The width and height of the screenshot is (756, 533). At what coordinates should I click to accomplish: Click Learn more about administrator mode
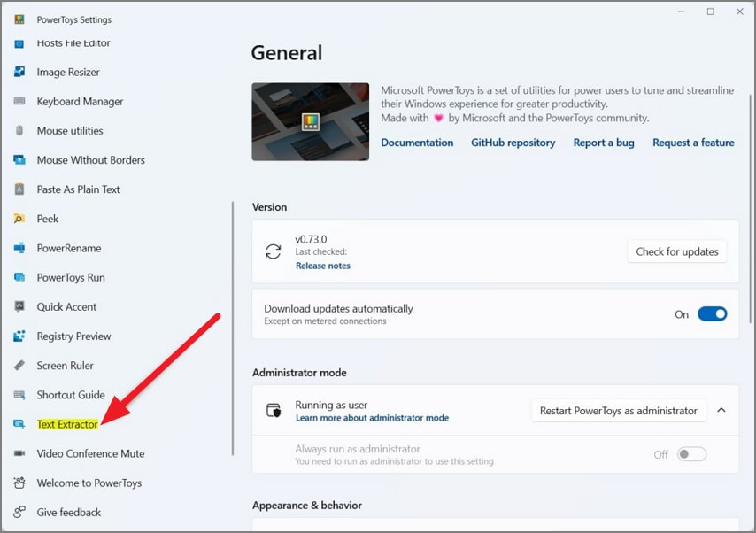[x=372, y=418]
